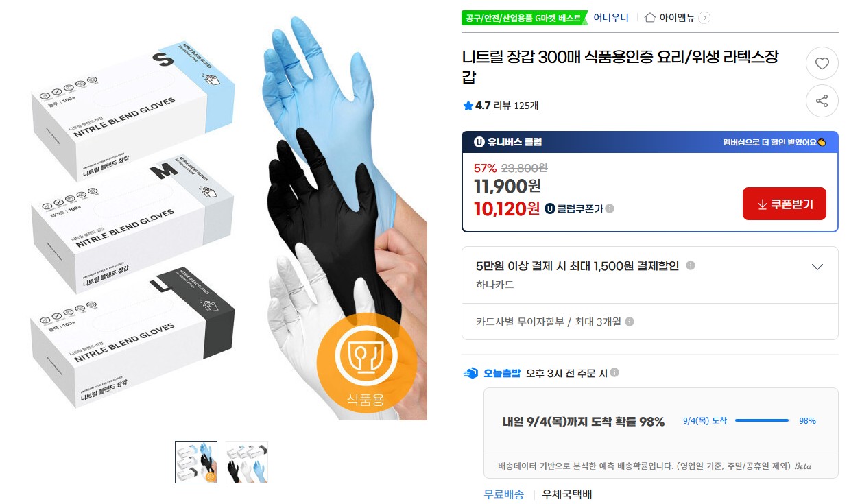Open the arrow next to 아이엠듀 shop

coord(704,18)
